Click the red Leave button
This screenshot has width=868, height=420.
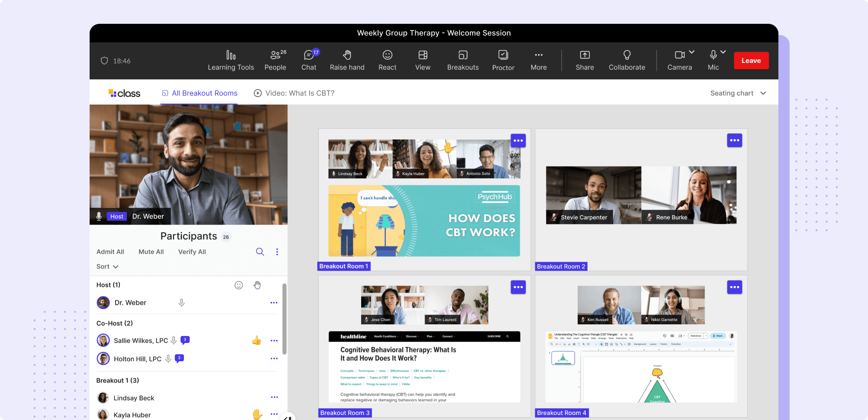(751, 61)
